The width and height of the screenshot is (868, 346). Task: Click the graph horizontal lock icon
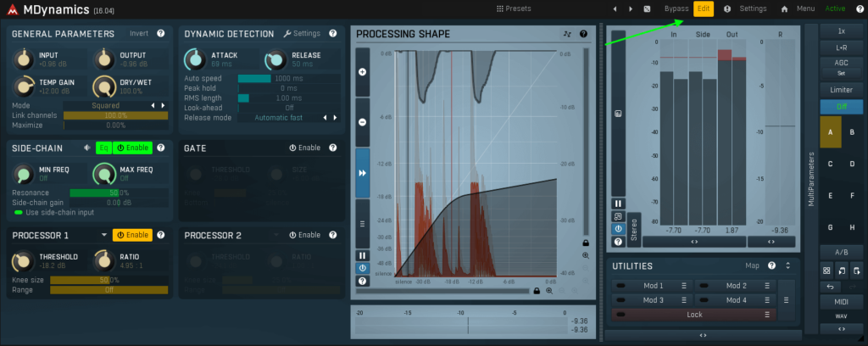coord(537,291)
